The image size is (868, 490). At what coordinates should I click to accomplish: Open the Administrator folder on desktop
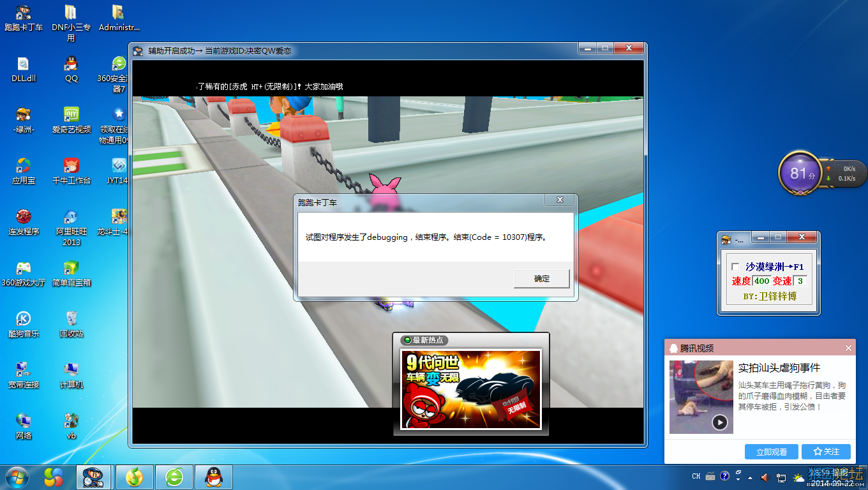(x=119, y=18)
